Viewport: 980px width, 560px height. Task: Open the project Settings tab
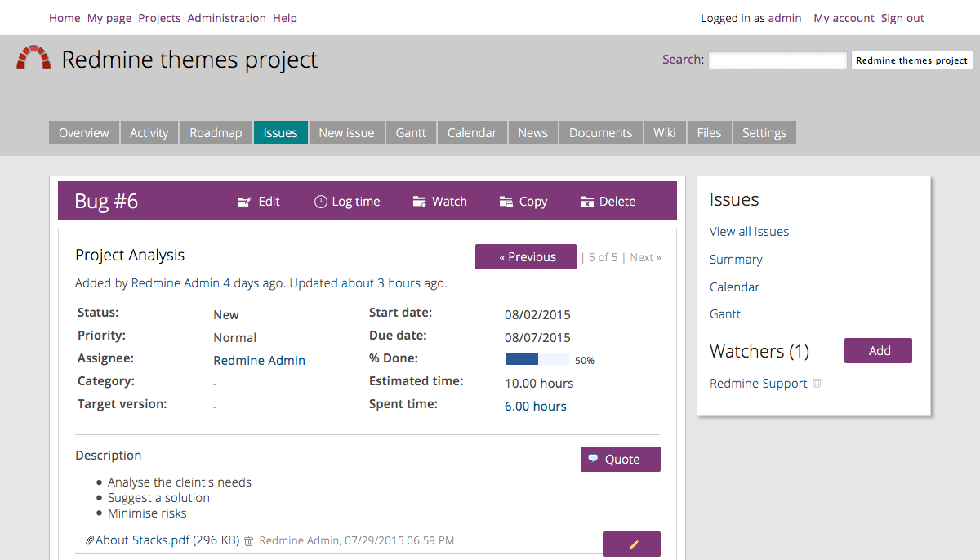(764, 132)
